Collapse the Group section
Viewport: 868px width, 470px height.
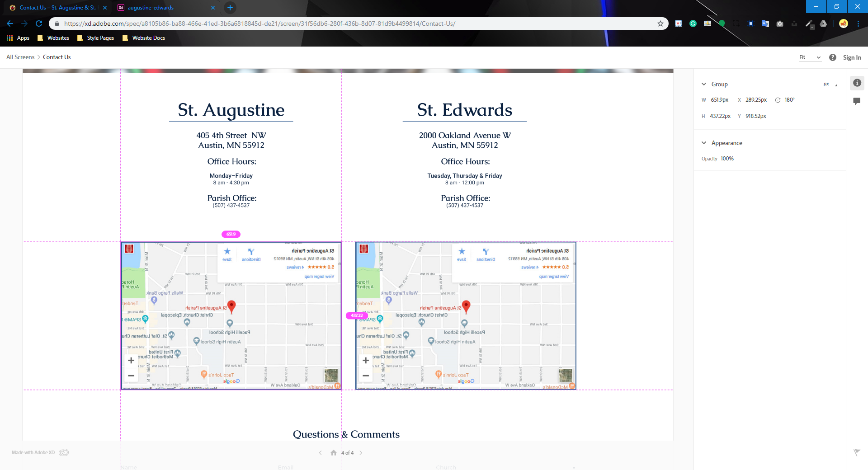(704, 84)
